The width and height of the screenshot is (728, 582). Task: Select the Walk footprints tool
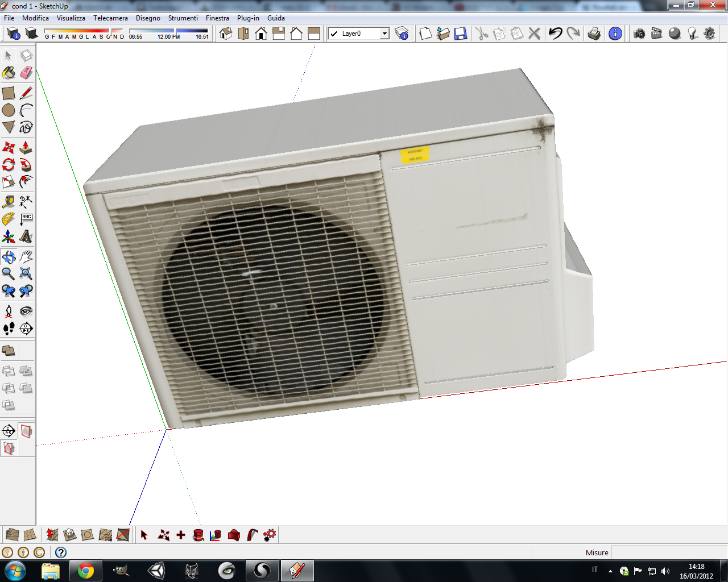9,328
